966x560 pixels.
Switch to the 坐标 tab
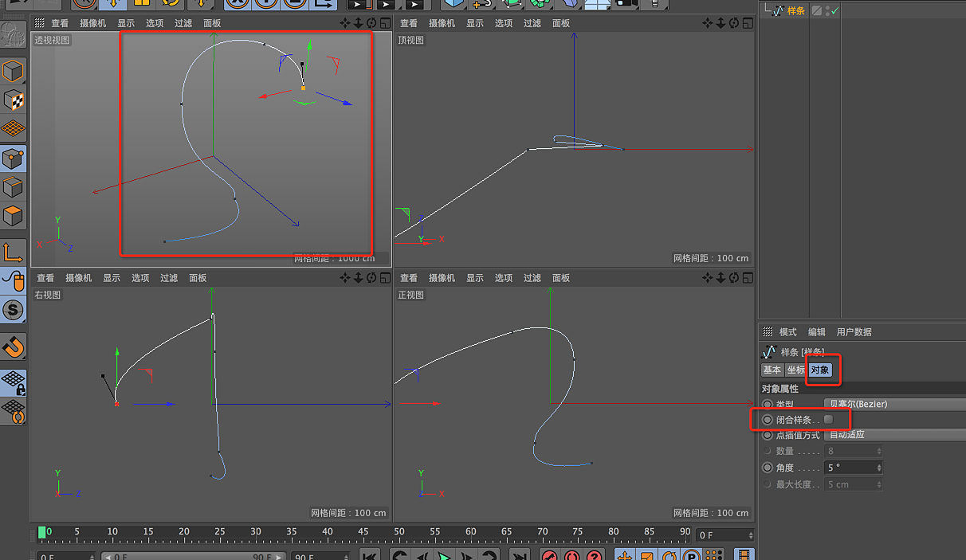(x=796, y=370)
